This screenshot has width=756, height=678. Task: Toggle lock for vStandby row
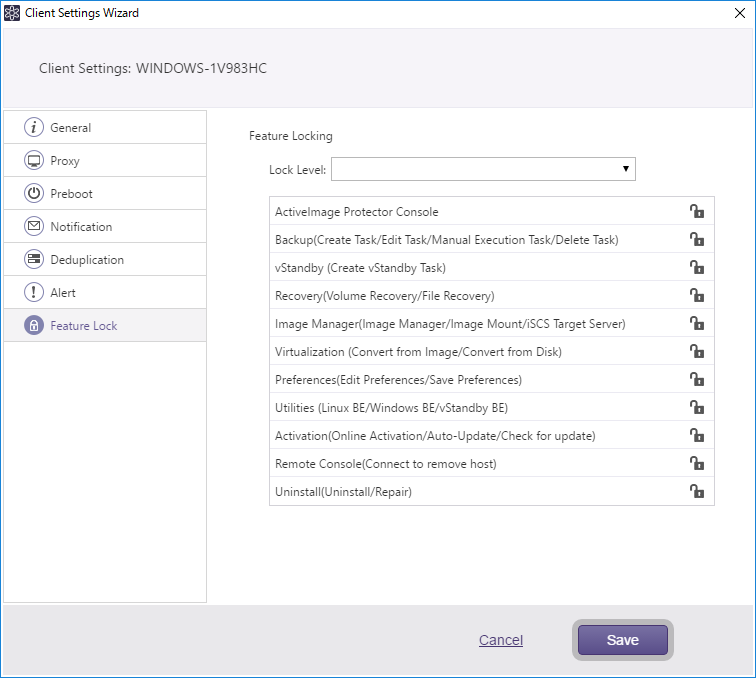pos(697,267)
